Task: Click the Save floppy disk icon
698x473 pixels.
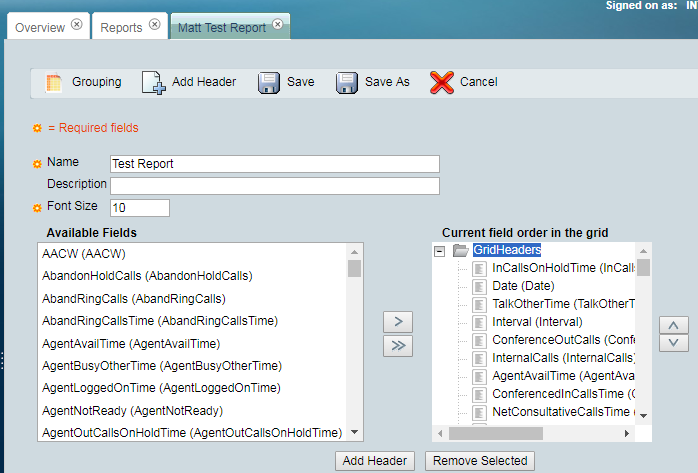Action: coord(268,82)
